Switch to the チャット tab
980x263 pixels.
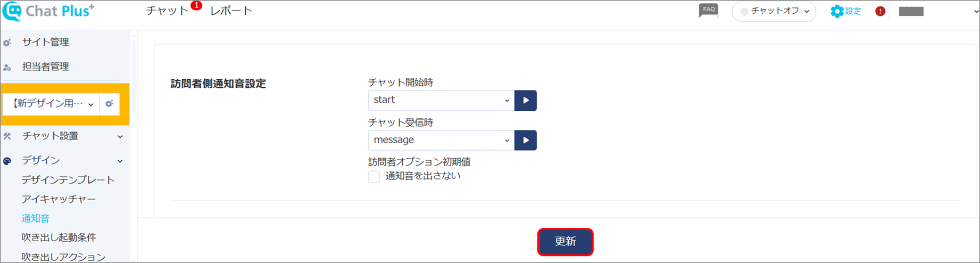point(167,11)
